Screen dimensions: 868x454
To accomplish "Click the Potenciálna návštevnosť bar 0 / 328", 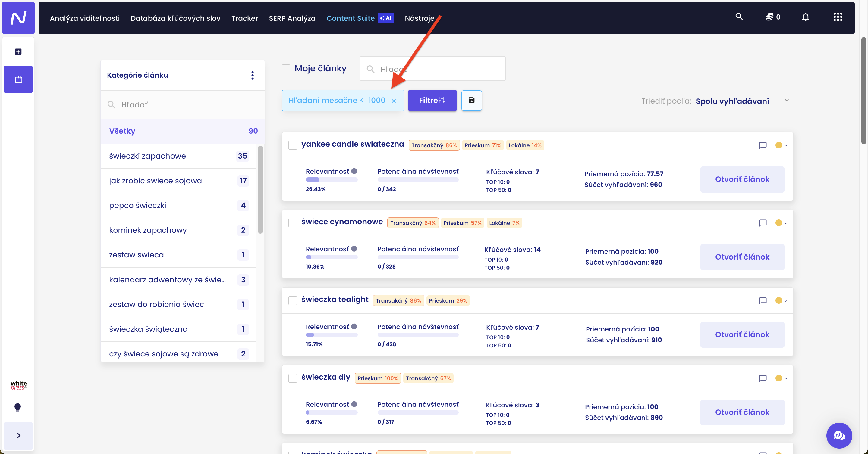I will [x=418, y=257].
